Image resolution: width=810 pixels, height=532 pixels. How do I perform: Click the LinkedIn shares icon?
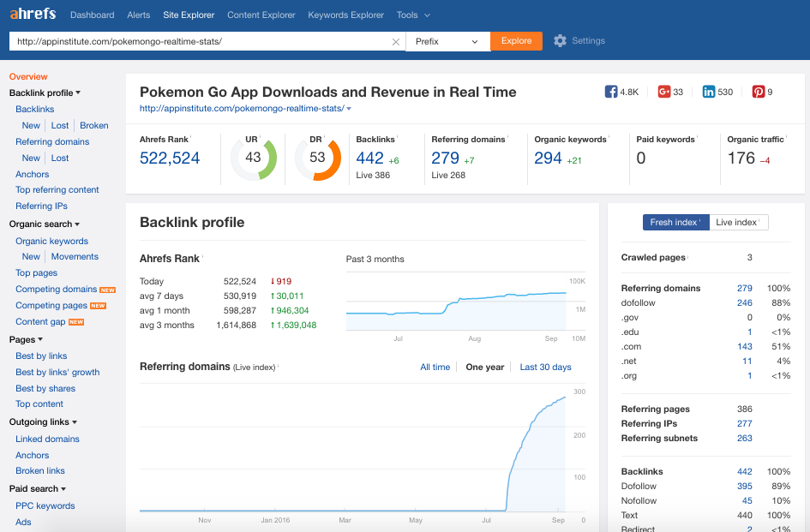[x=708, y=92]
